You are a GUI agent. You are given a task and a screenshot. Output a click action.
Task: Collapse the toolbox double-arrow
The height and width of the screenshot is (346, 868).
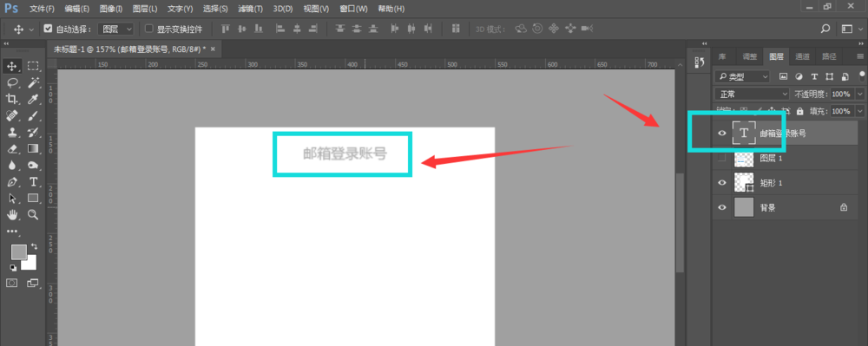pyautogui.click(x=5, y=43)
